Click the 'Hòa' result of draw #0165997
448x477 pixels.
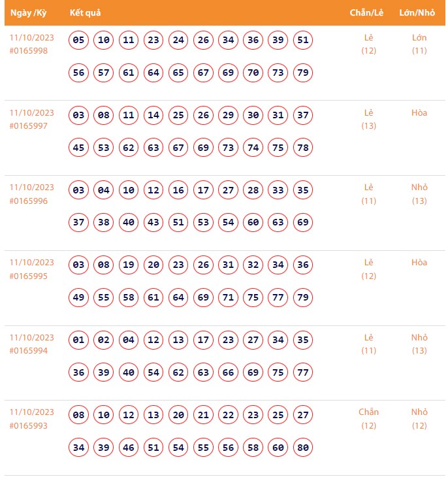(419, 113)
